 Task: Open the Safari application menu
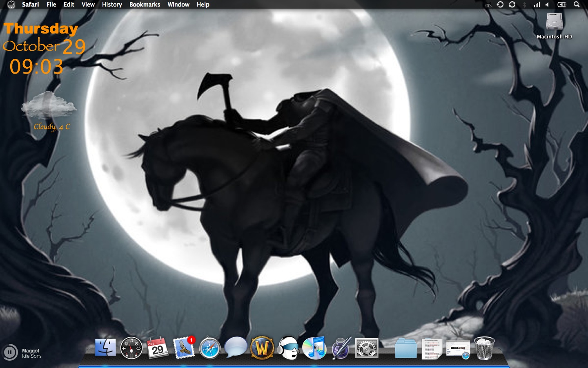31,4
